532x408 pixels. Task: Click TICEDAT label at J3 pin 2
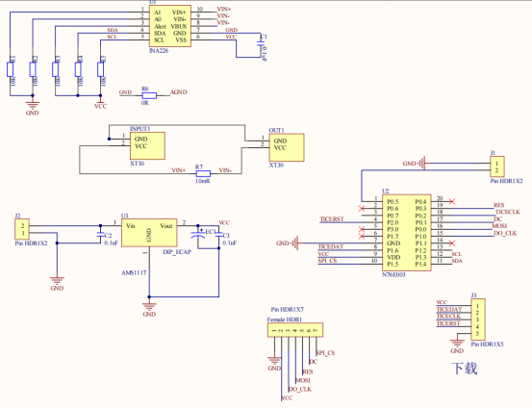click(x=449, y=309)
